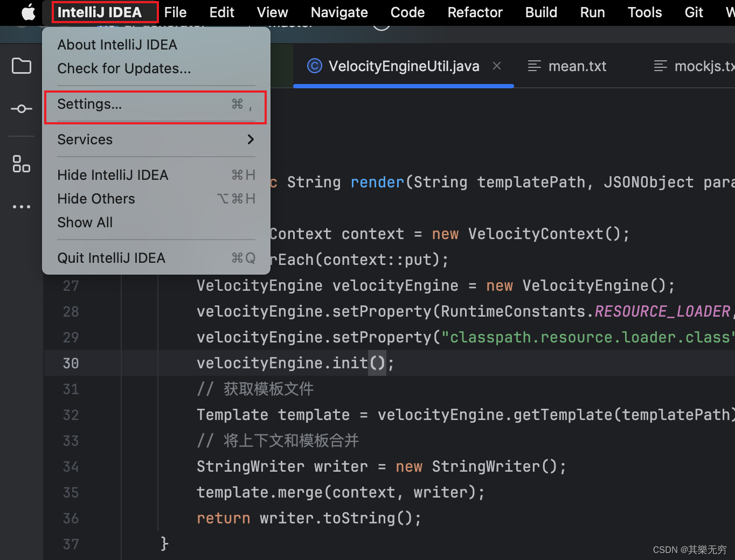This screenshot has width=735, height=560.
Task: Click template.merge call on line 35
Action: coord(341,492)
